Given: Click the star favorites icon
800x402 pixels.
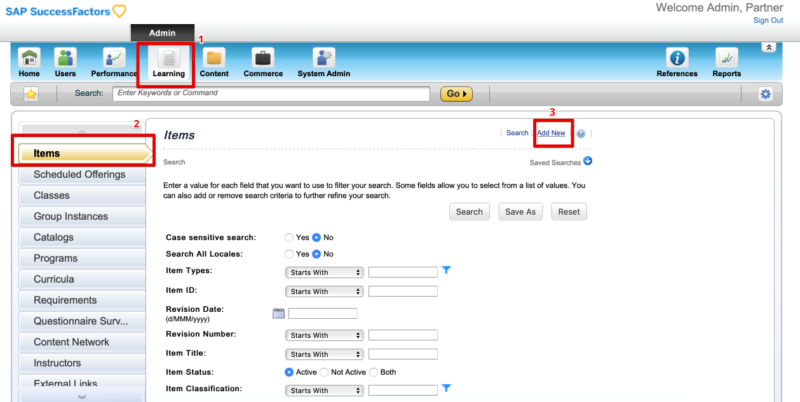Looking at the screenshot, I should click(31, 94).
